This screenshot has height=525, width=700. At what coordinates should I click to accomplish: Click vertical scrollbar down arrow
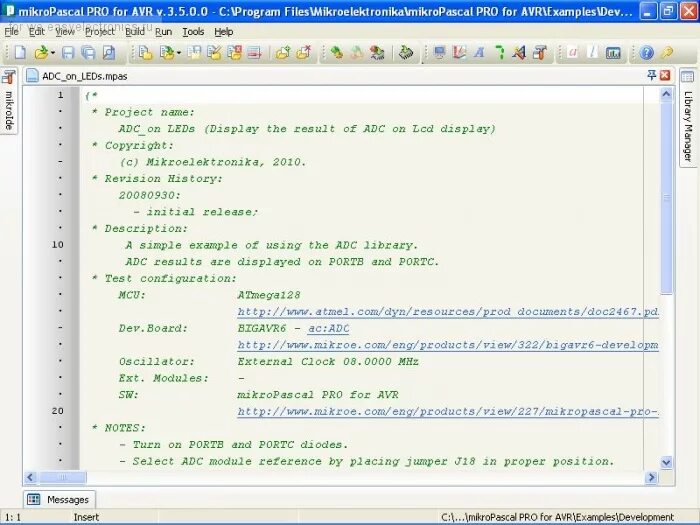[666, 462]
